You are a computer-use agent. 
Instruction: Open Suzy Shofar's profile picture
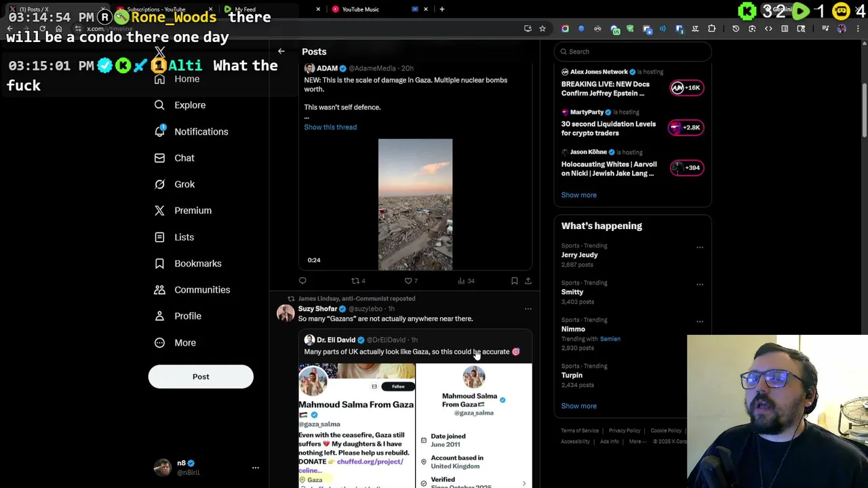pos(285,313)
